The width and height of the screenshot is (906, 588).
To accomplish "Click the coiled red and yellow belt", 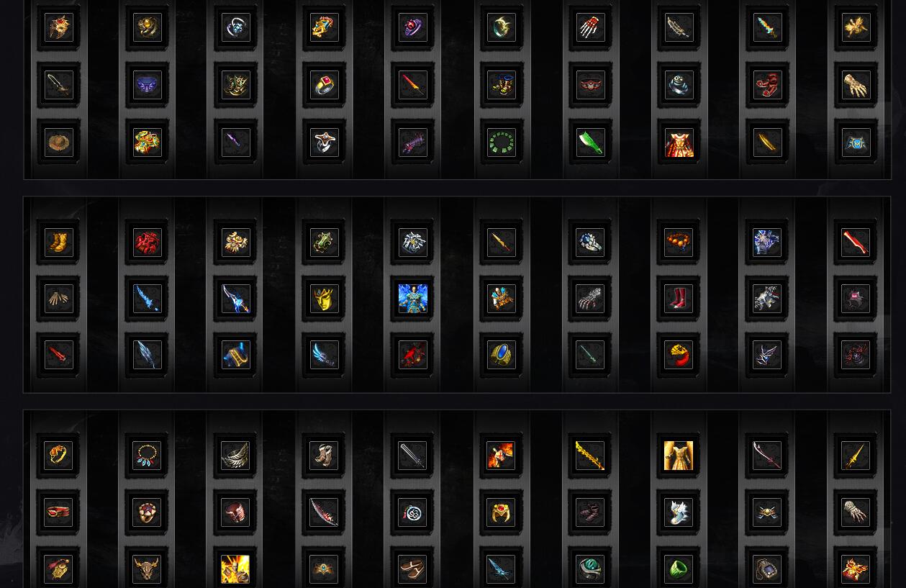I will [679, 355].
